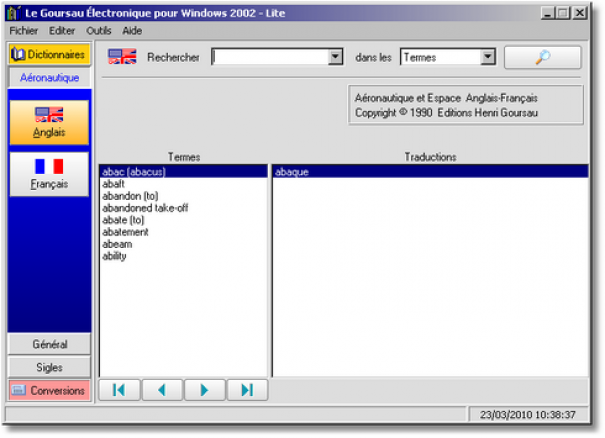The height and width of the screenshot is (438, 605).
Task: Select translation 'abaque'
Action: (430, 172)
